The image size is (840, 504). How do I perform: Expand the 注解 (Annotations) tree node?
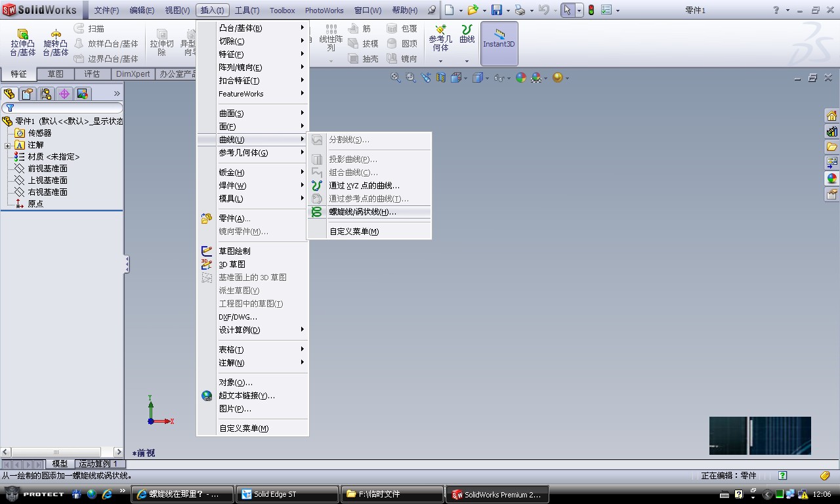(7, 145)
